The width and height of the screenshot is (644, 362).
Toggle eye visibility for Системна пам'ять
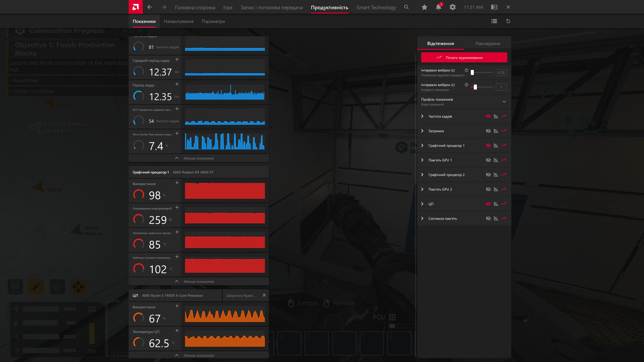488,218
